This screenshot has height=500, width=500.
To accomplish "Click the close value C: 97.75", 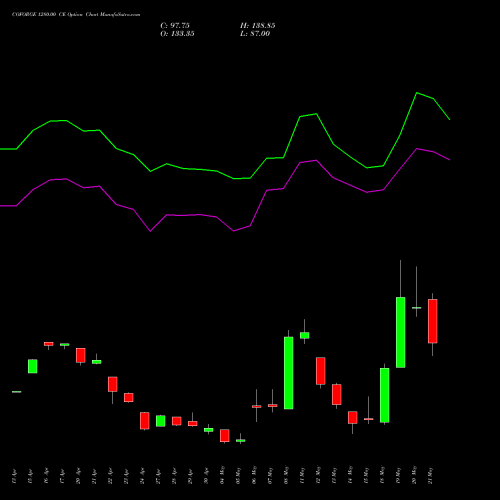I will (x=175, y=26).
